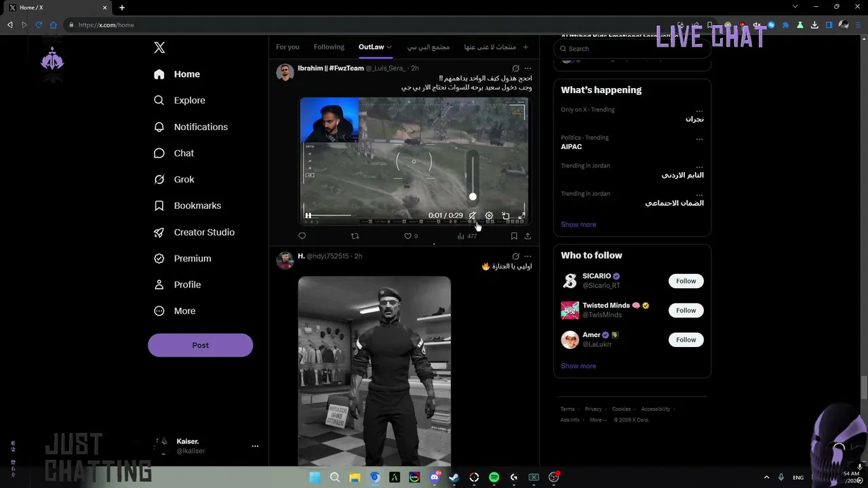Reply to Ibrahim's post

pyautogui.click(x=302, y=236)
